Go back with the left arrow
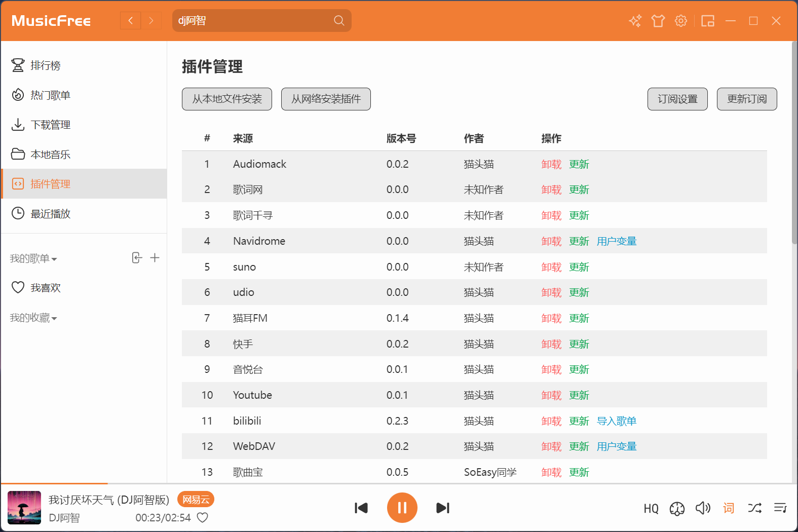 (131, 21)
